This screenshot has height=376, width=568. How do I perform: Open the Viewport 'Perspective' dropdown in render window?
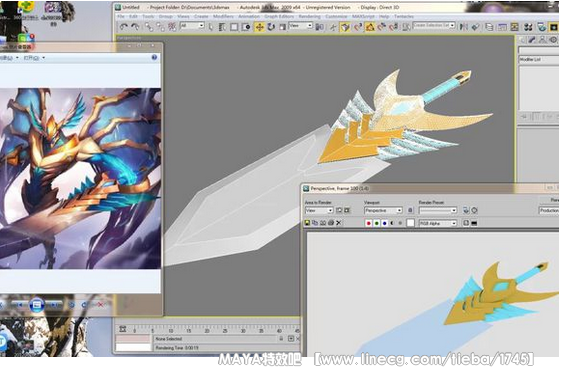point(383,210)
